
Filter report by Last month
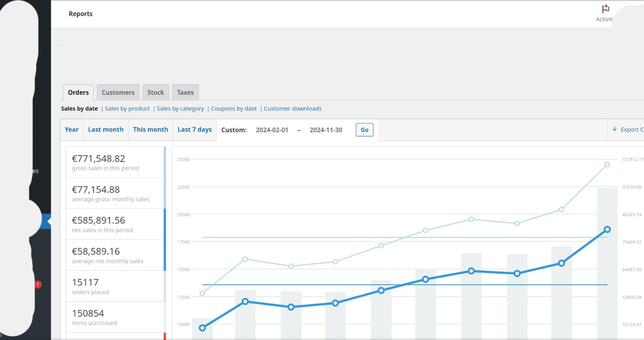point(105,130)
